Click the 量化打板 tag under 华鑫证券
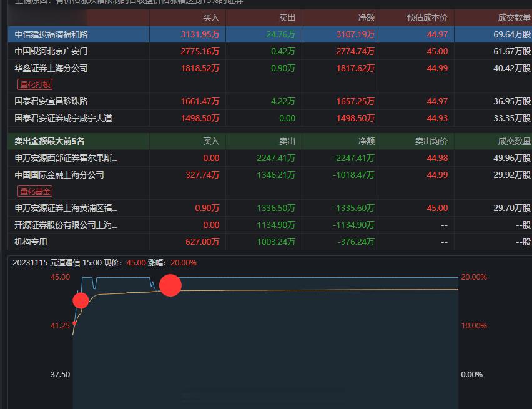532x409 pixels. (35, 84)
